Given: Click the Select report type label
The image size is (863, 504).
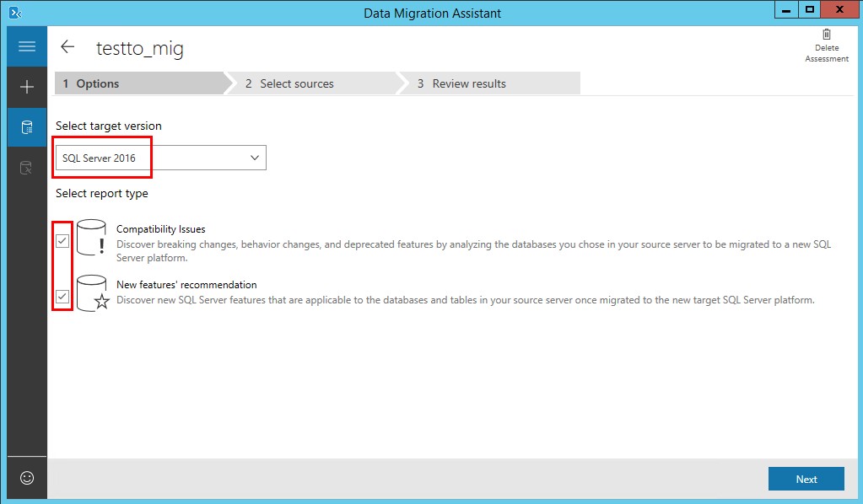Looking at the screenshot, I should 102,194.
